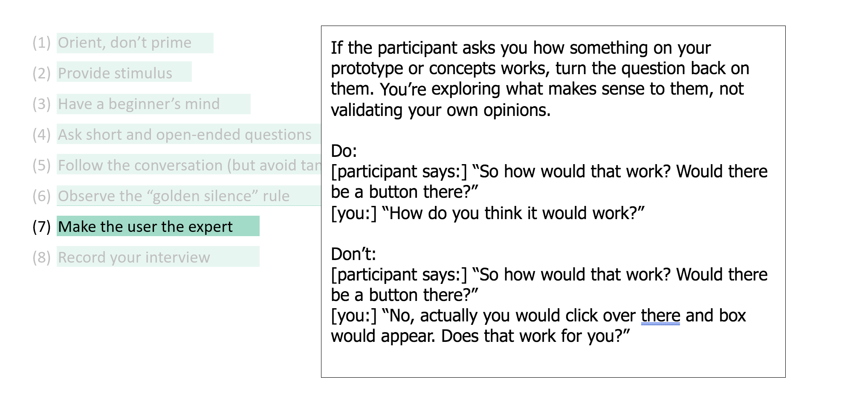868x399 pixels.
Task: Click the "How do you think it would work?" line
Action: click(488, 213)
